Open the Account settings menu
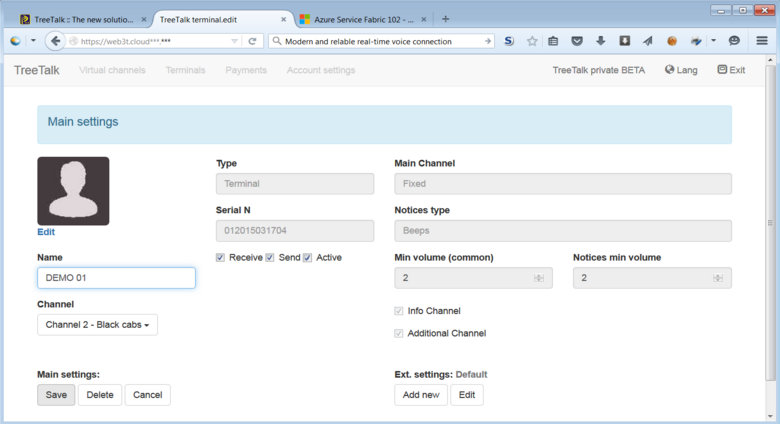 click(321, 70)
